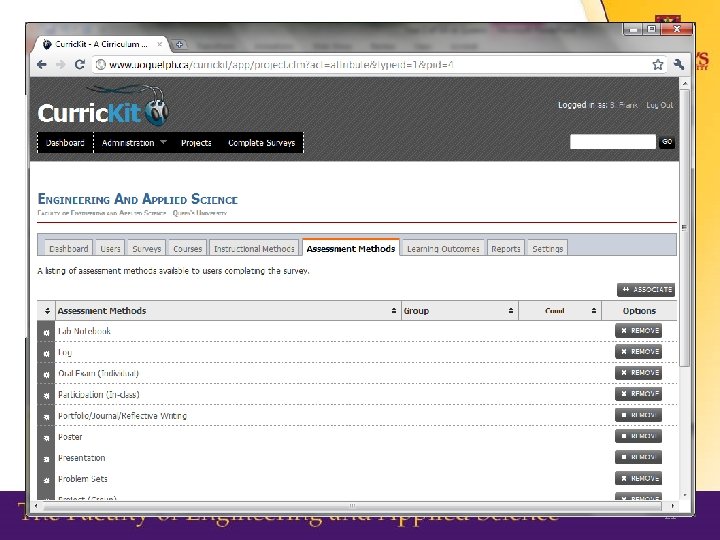Remove the Poster method

pyautogui.click(x=638, y=436)
